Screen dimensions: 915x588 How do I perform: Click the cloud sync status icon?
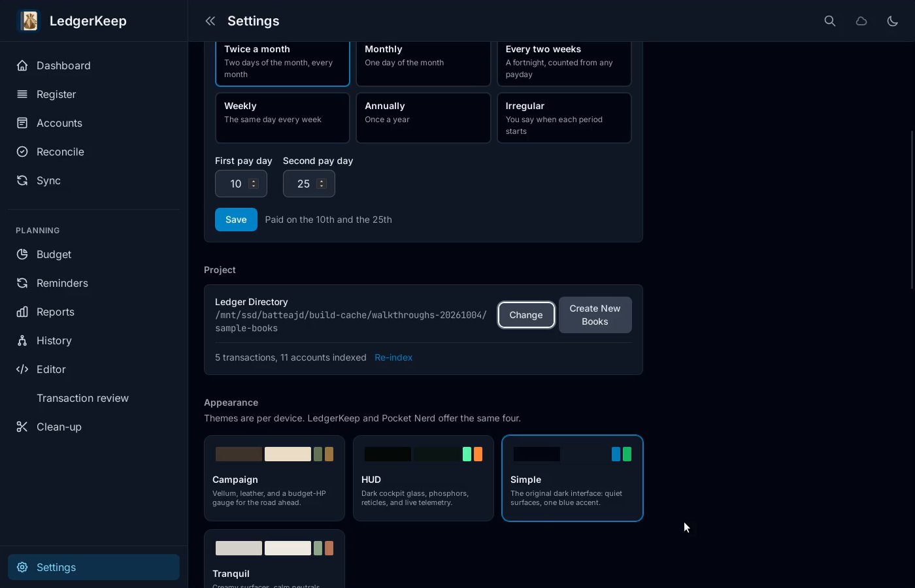click(861, 21)
